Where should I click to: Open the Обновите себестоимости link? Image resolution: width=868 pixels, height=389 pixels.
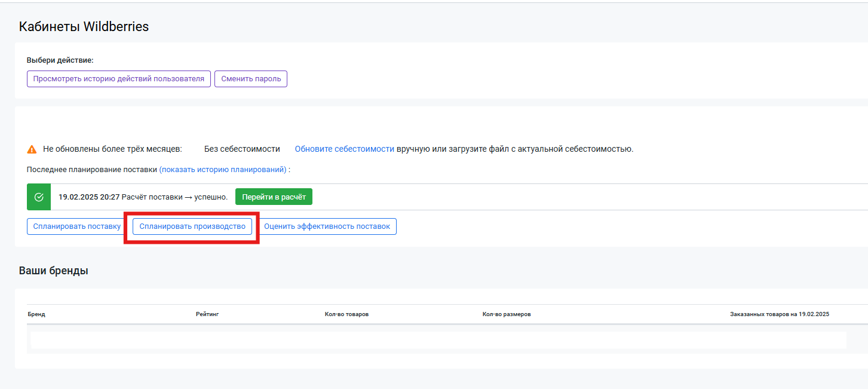(x=344, y=149)
